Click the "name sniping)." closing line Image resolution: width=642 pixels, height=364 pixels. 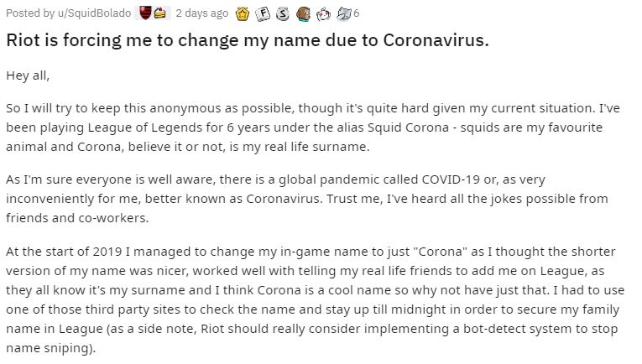click(x=50, y=348)
